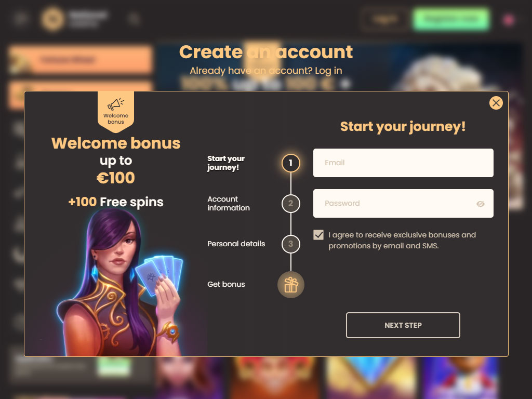Screen dimensions: 532x399
Task: Click step 3 circle for Personal details
Action: coord(291,244)
